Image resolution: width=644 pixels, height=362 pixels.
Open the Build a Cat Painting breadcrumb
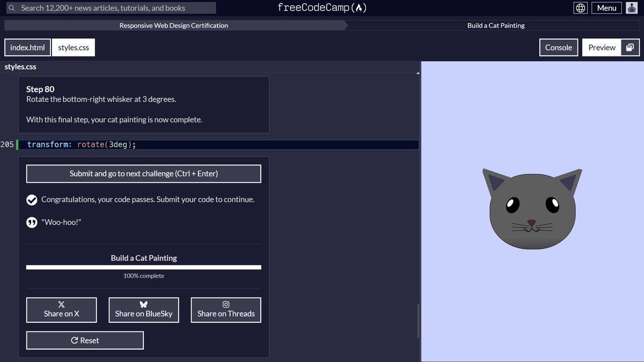pyautogui.click(x=495, y=25)
